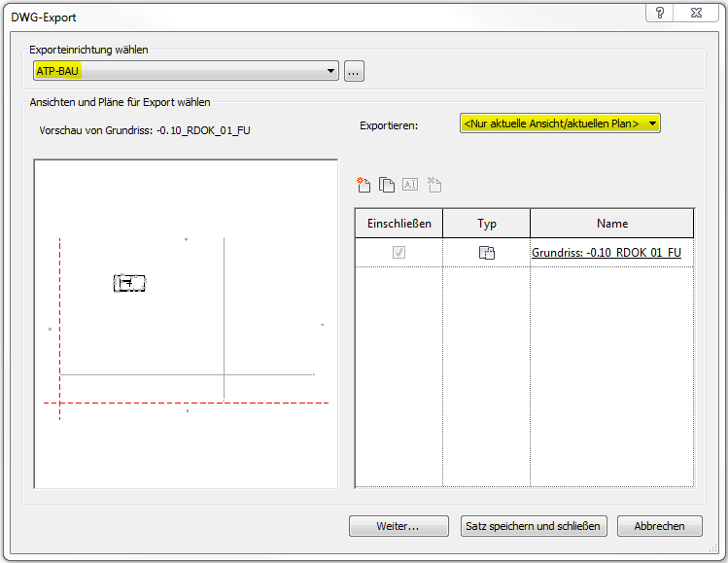Expand the Exportieren view selection dropdown

coord(560,123)
